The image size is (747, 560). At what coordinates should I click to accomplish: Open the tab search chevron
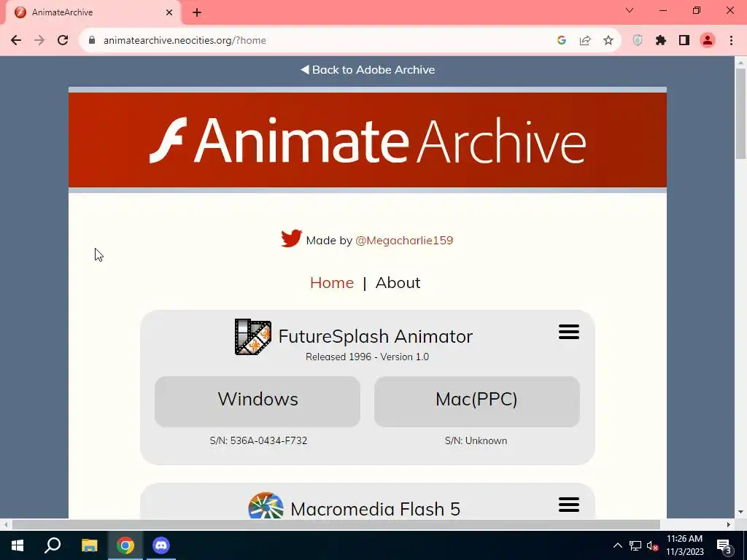tap(630, 10)
